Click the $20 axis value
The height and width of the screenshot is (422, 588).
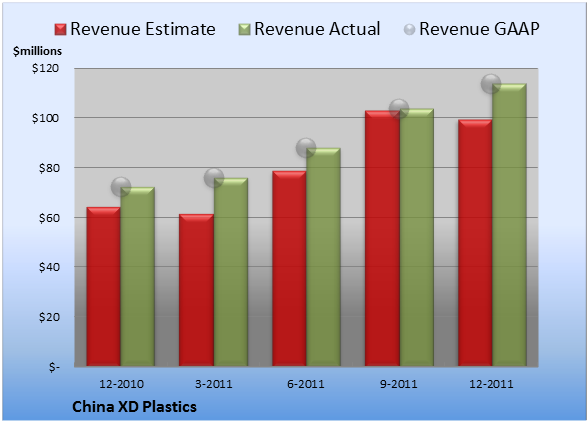click(49, 317)
